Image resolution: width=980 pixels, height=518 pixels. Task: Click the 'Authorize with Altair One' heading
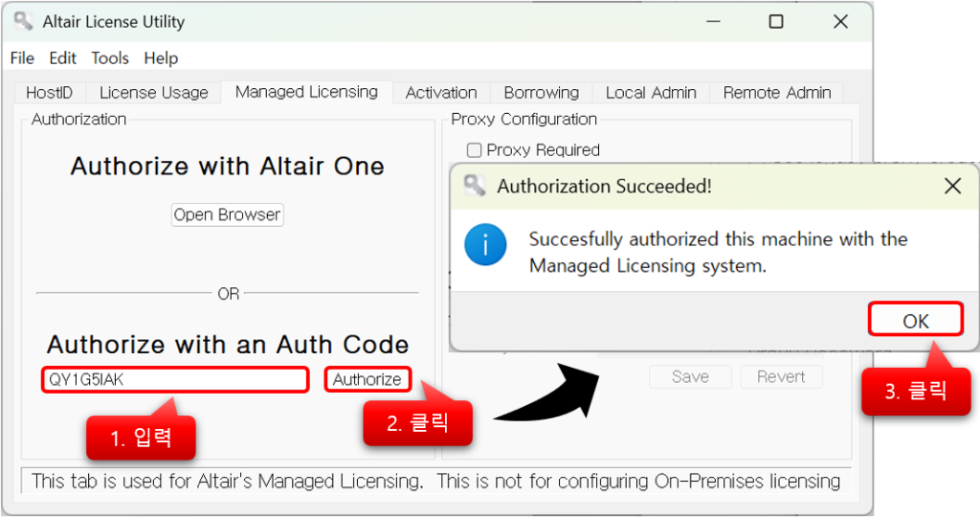point(228,167)
